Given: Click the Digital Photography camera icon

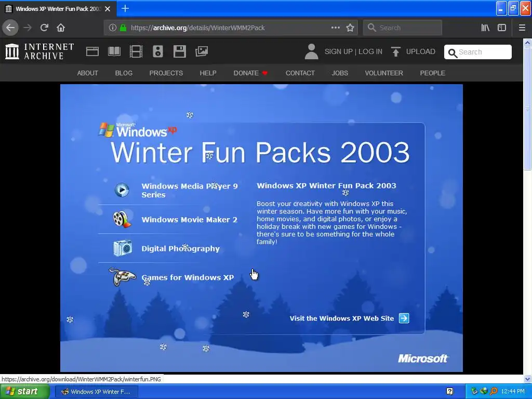Looking at the screenshot, I should point(123,248).
